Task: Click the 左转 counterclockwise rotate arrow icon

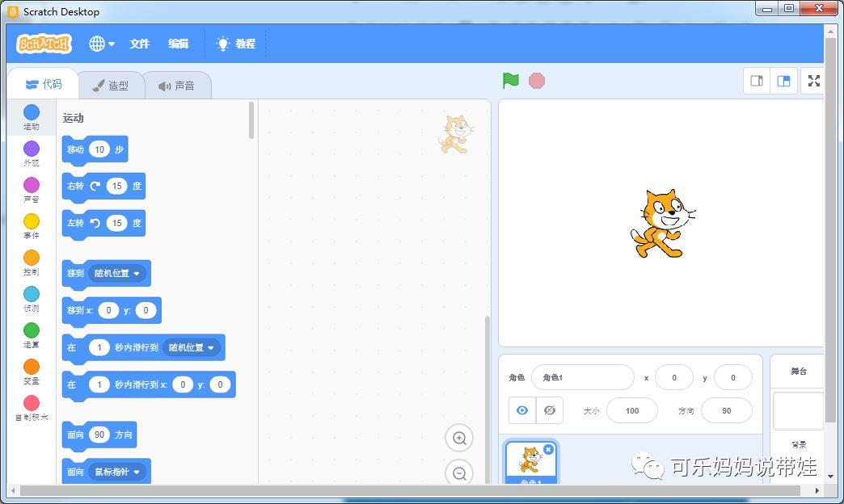Action: [x=95, y=223]
